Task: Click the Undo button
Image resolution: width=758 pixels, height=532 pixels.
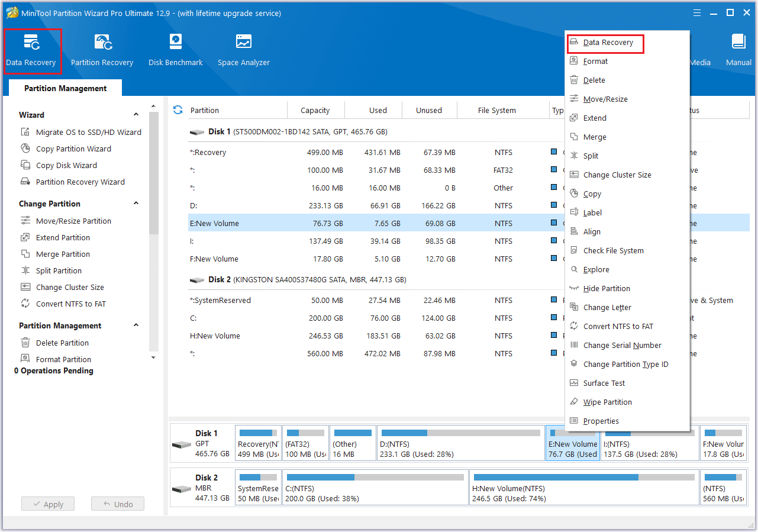Action: click(118, 504)
